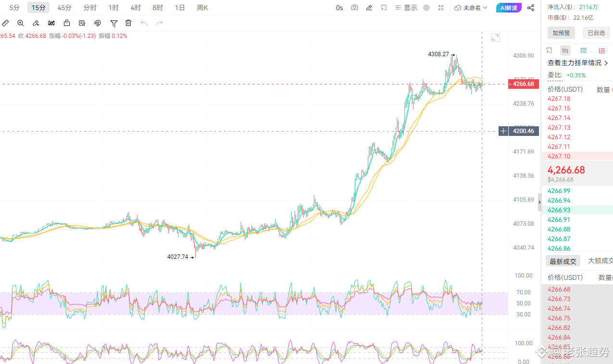
Task: Click the 市值 22.16亿 value
Action: coord(583,18)
